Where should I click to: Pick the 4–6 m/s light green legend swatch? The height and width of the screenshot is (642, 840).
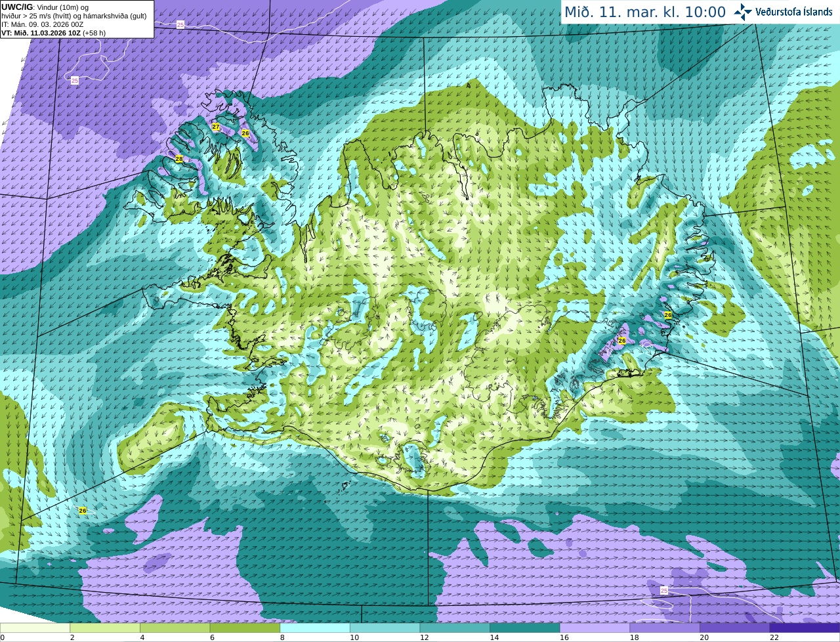tap(175, 628)
